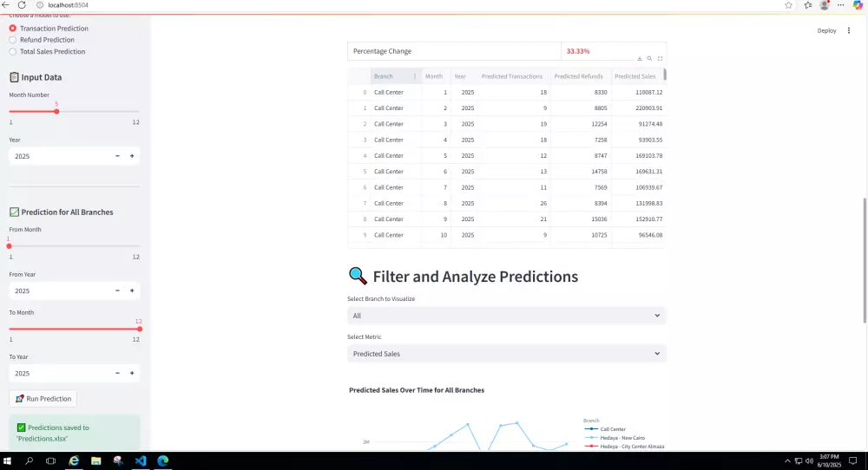This screenshot has width=868, height=470.
Task: Open Windows taskbar search
Action: point(29,460)
